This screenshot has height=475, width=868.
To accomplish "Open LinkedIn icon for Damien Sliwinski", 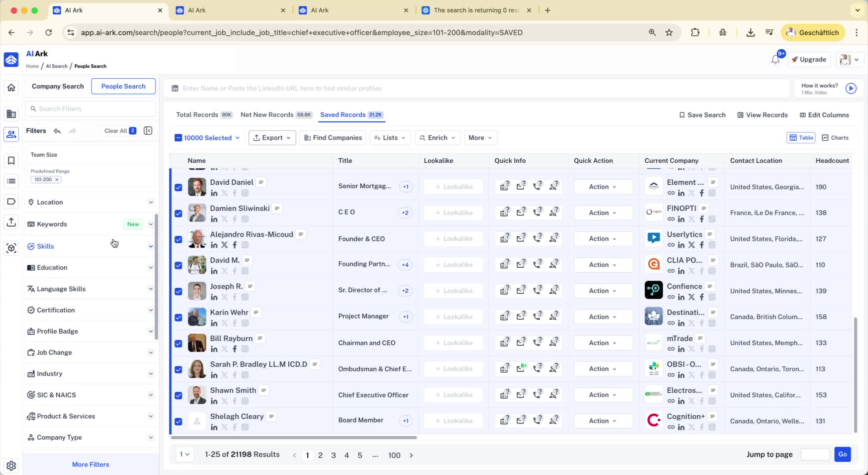I will 214,219.
